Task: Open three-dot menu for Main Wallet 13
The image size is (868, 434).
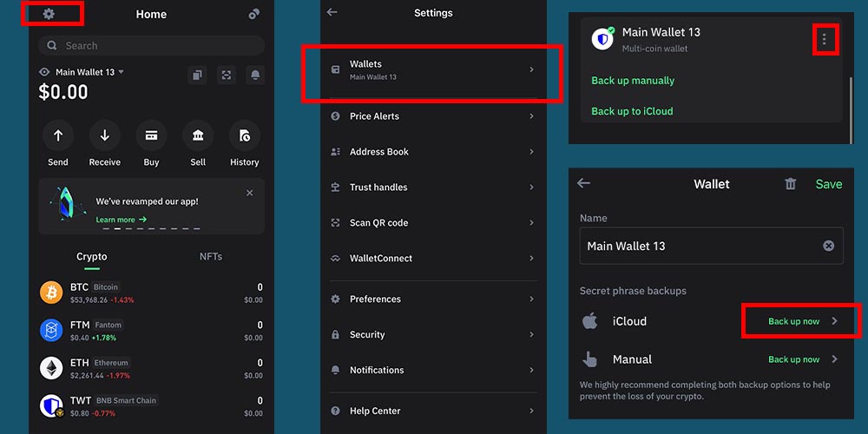Action: tap(824, 39)
